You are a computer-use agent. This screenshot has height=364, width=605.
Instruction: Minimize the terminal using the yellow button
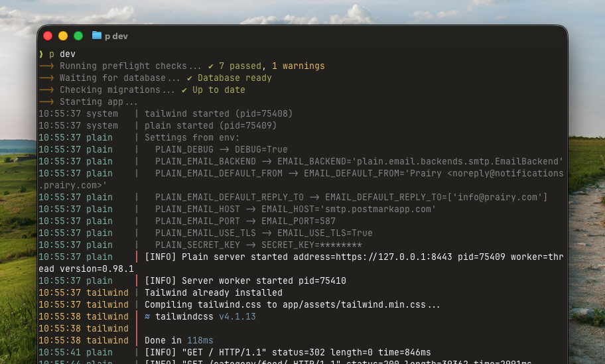[63, 36]
